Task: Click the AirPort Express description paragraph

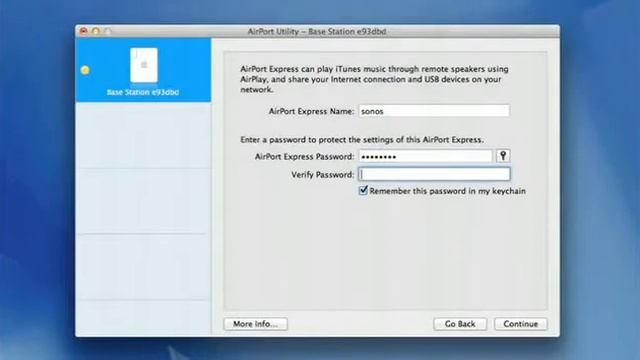Action: [374, 79]
